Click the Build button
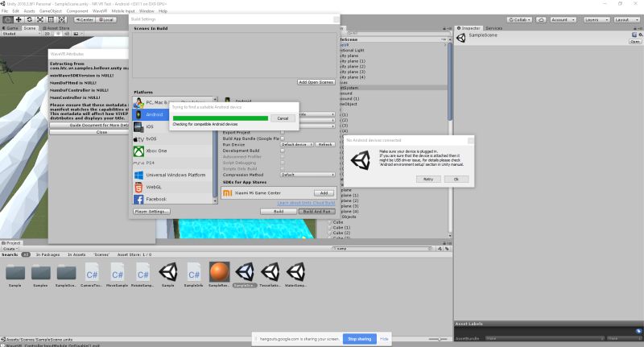Viewport: 644px width, 347px height. [279, 212]
